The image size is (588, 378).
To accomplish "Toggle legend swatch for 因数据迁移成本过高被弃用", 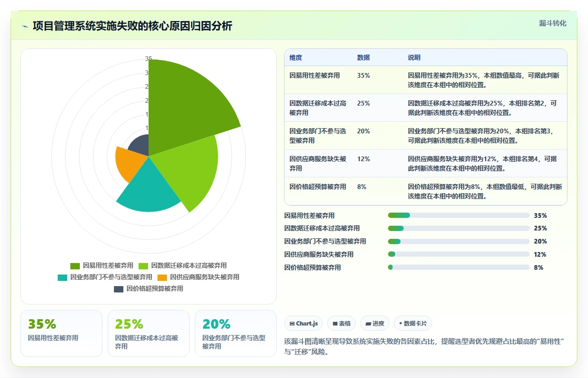I will [143, 266].
